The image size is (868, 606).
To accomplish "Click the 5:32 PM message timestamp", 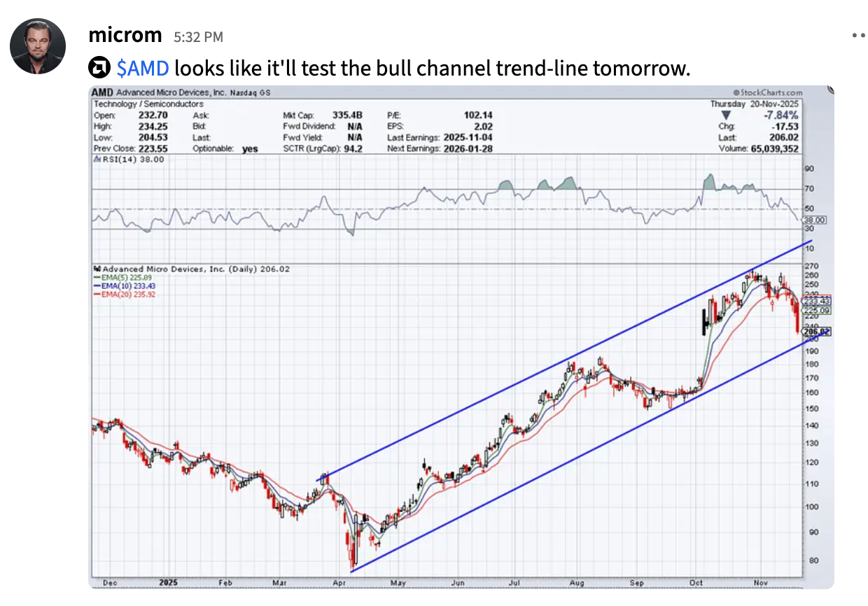I will [198, 36].
